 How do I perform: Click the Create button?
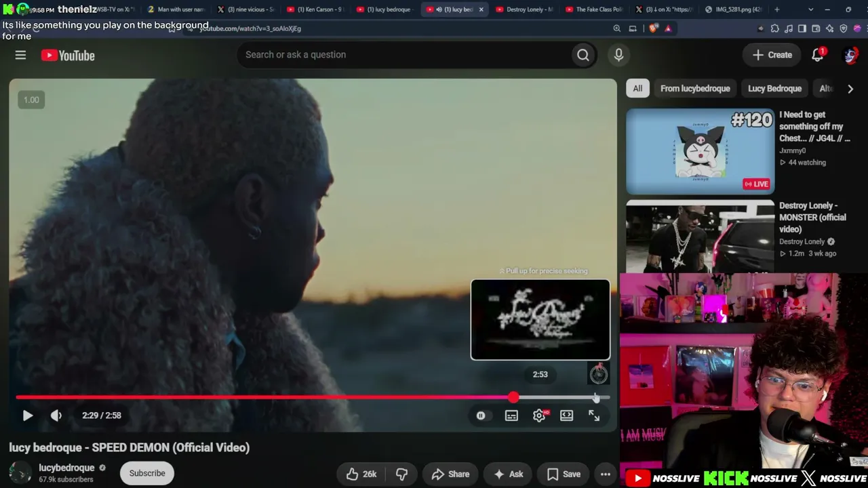pyautogui.click(x=772, y=55)
